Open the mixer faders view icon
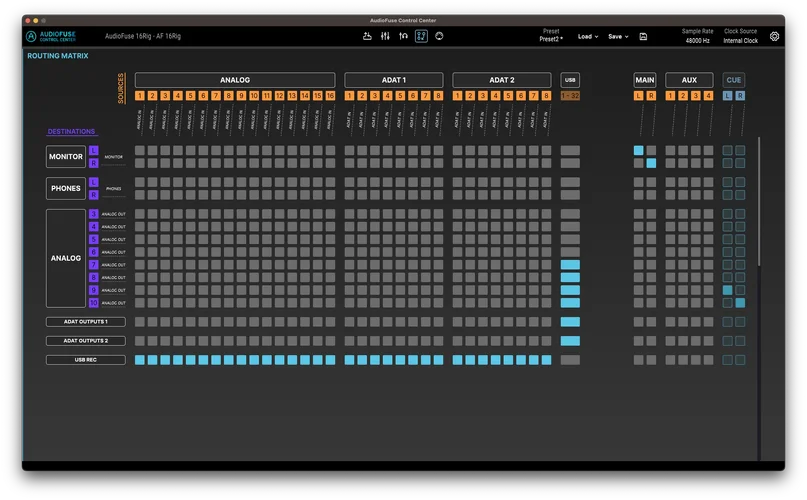The width and height of the screenshot is (807, 500). pyautogui.click(x=385, y=36)
